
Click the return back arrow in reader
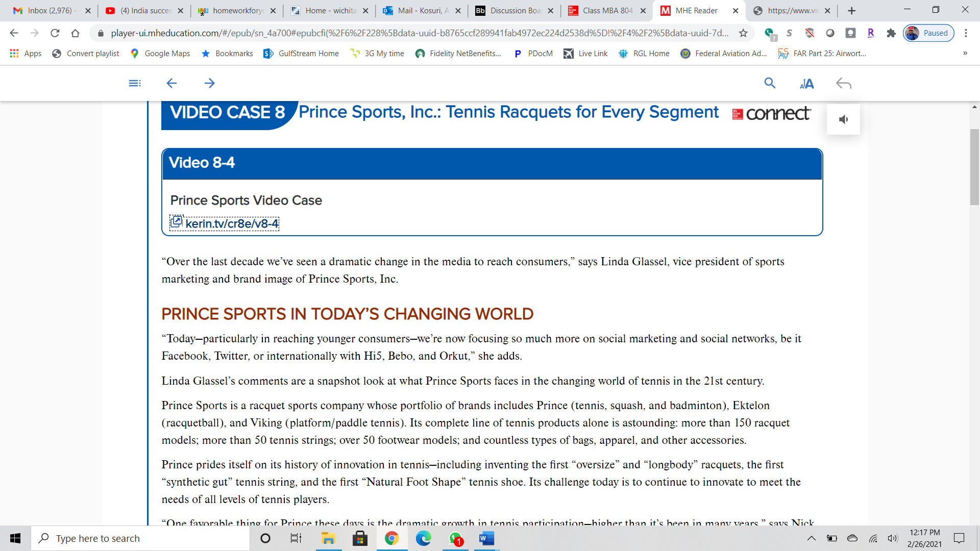coord(843,83)
